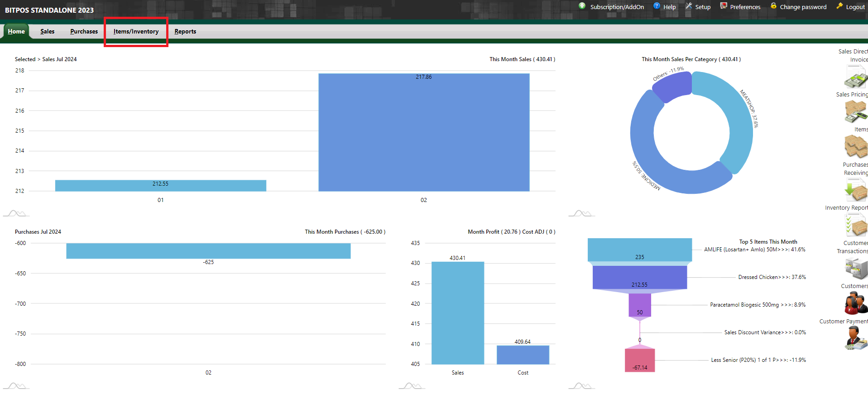
Task: Open the Reports menu
Action: coord(185,31)
